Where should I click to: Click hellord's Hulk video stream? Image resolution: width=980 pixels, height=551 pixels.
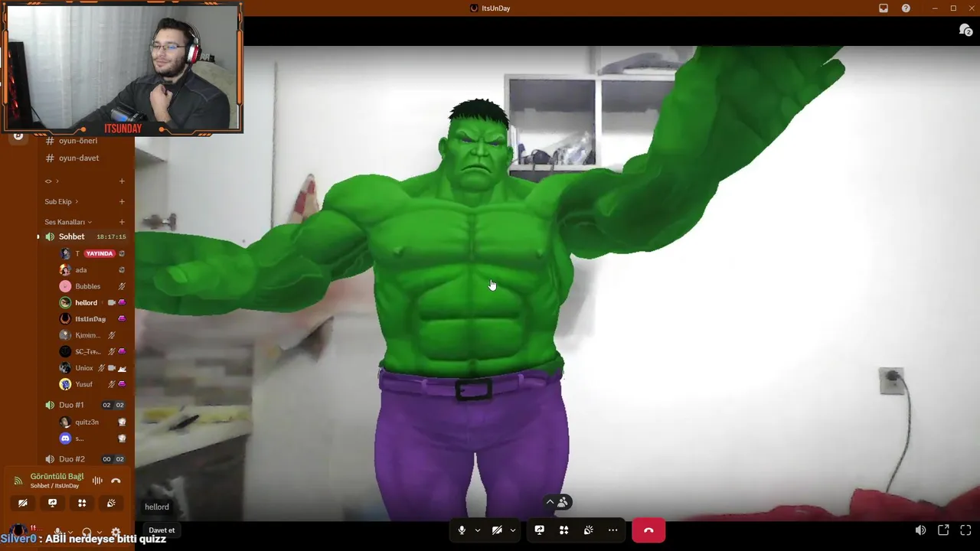click(x=557, y=283)
